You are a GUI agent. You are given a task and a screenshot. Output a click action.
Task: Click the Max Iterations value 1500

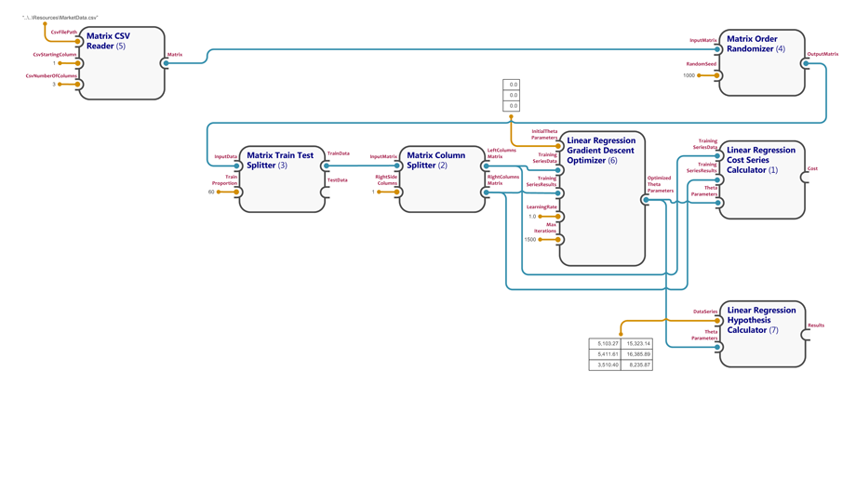pos(530,240)
